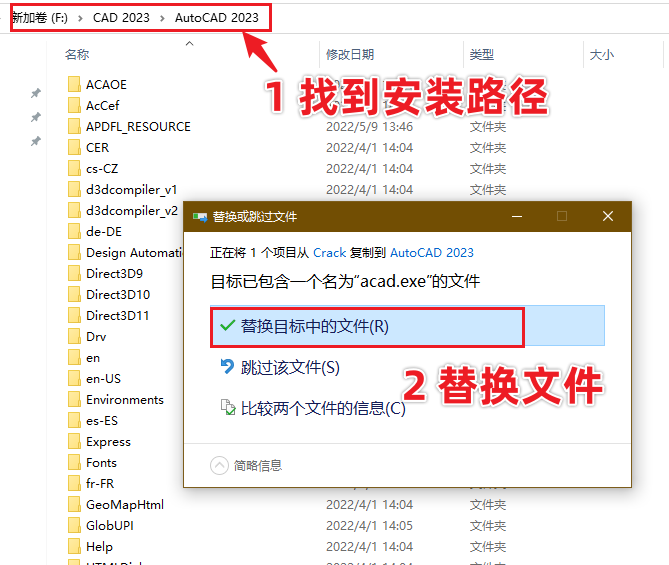The width and height of the screenshot is (669, 565).
Task: Select the Environments folder icon
Action: 74,399
